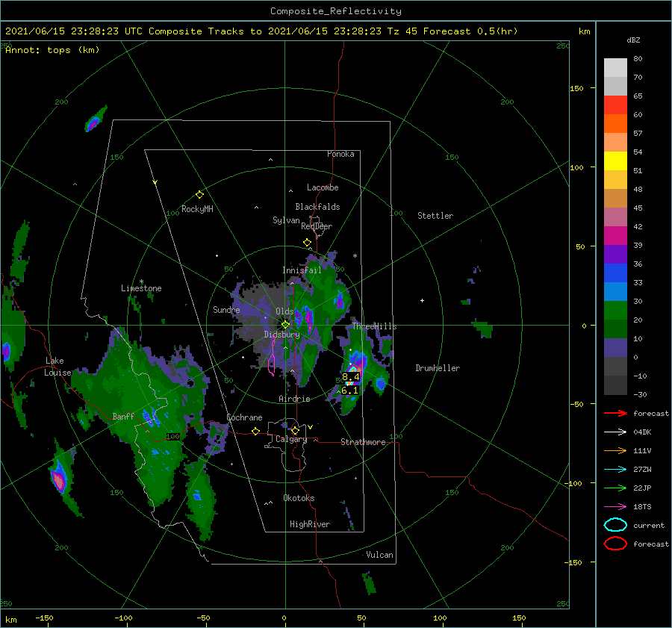Screen dimensions: 672x628
Task: Pick the blue 36 dBZ color swatch
Action: (615, 273)
